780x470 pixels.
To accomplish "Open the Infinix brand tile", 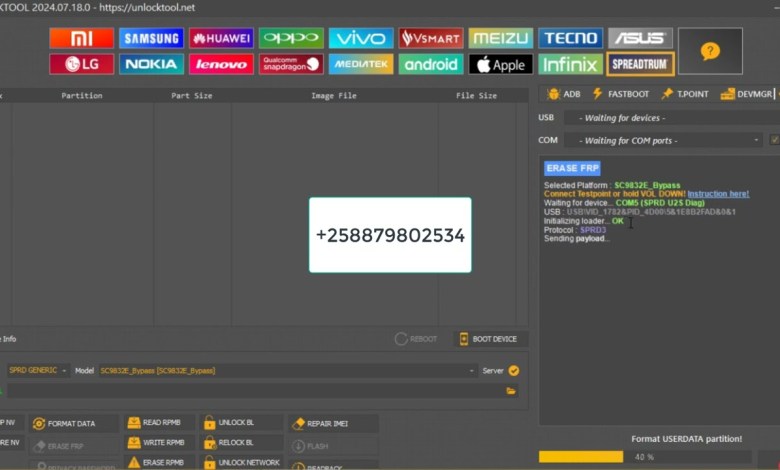I will pyautogui.click(x=571, y=64).
